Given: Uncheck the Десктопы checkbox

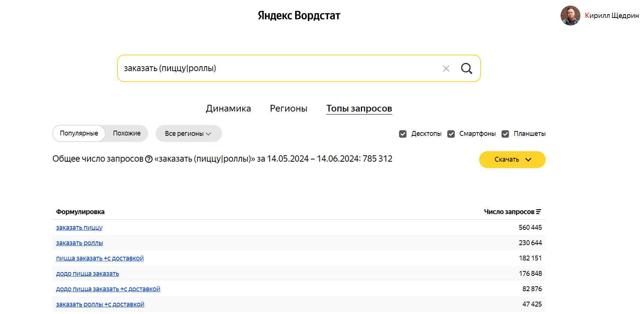Looking at the screenshot, I should [x=403, y=134].
